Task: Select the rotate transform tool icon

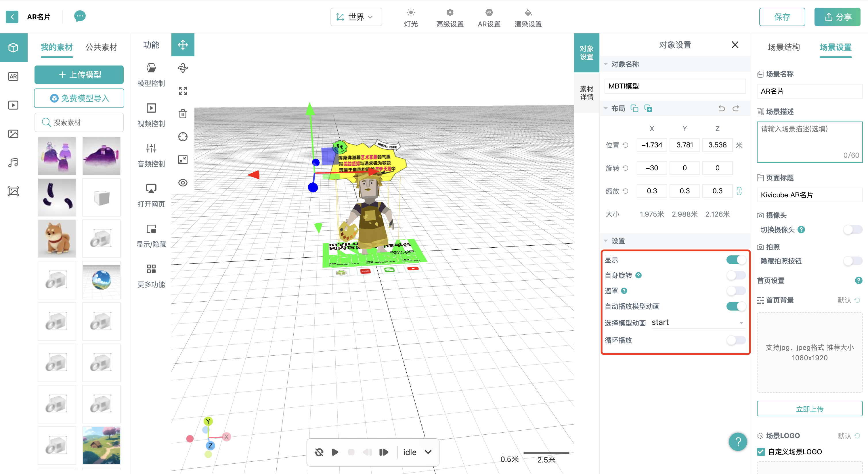Action: [x=183, y=68]
